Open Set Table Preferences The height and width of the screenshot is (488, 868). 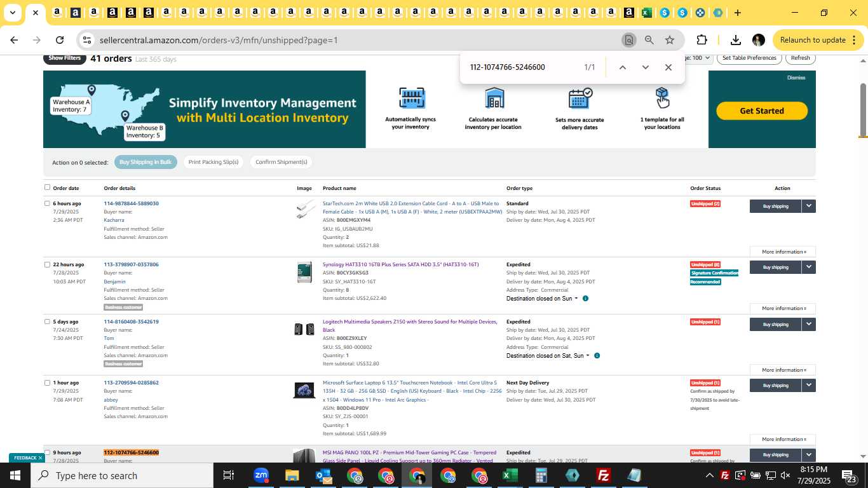(x=749, y=58)
